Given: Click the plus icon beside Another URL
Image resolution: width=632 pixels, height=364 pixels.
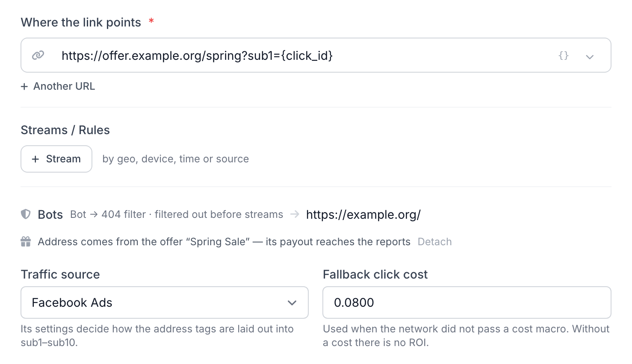Looking at the screenshot, I should (x=24, y=86).
